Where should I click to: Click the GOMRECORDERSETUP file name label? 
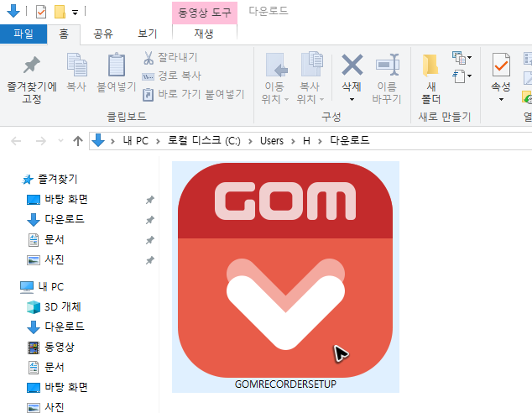click(285, 384)
